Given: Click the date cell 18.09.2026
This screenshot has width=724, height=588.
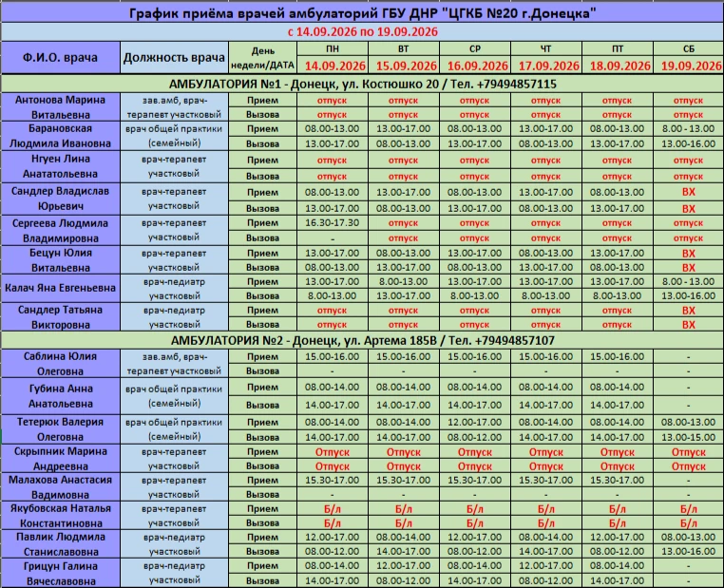Looking at the screenshot, I should pyautogui.click(x=619, y=66).
